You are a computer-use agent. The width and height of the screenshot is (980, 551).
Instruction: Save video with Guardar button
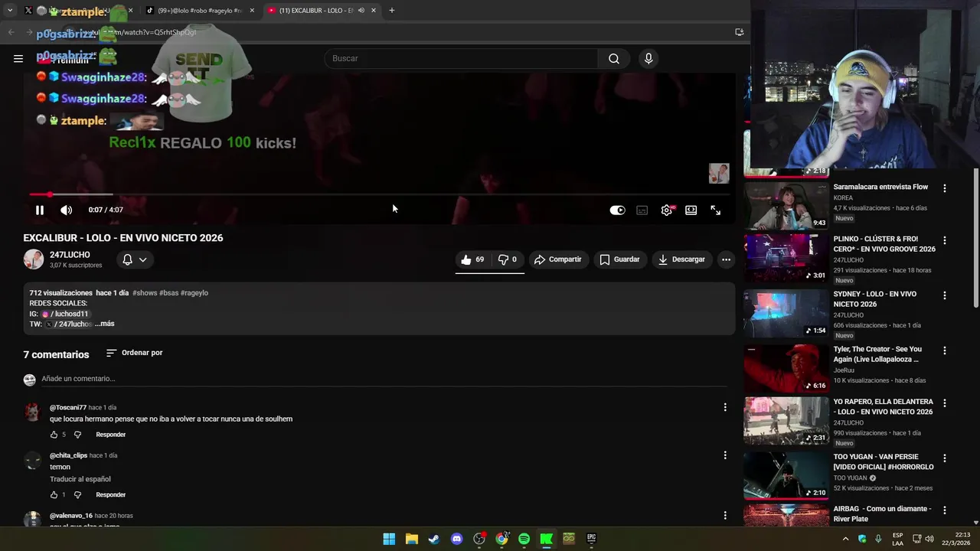click(x=620, y=259)
